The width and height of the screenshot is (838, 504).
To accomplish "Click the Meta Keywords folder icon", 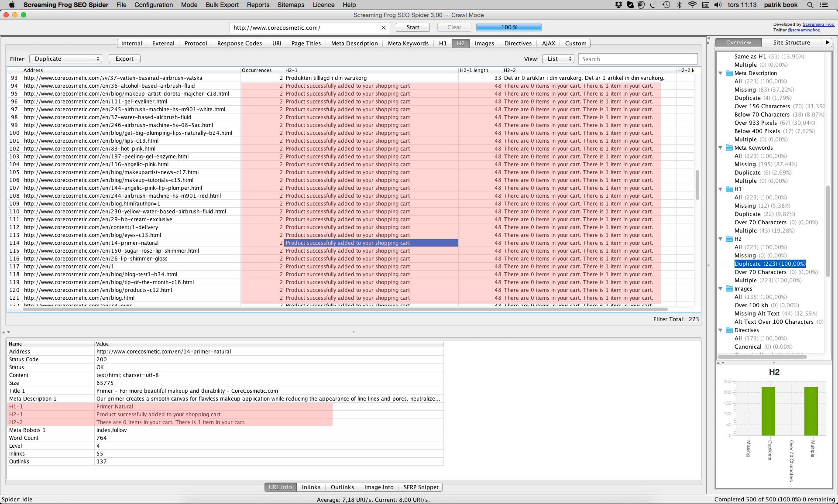I will point(729,148).
